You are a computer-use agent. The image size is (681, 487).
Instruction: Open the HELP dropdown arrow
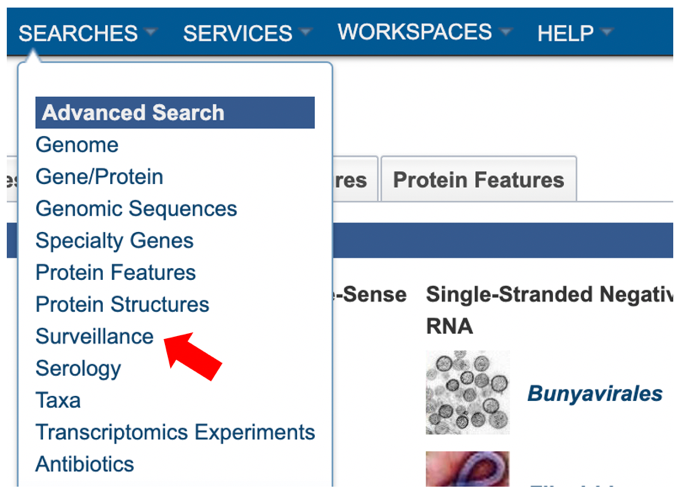(x=606, y=32)
